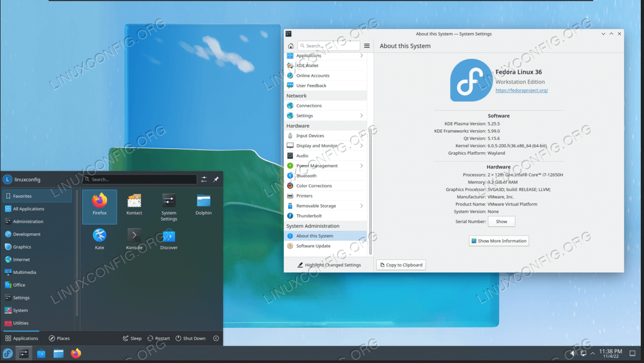
Task: Open Input Devices settings
Action: point(325,136)
